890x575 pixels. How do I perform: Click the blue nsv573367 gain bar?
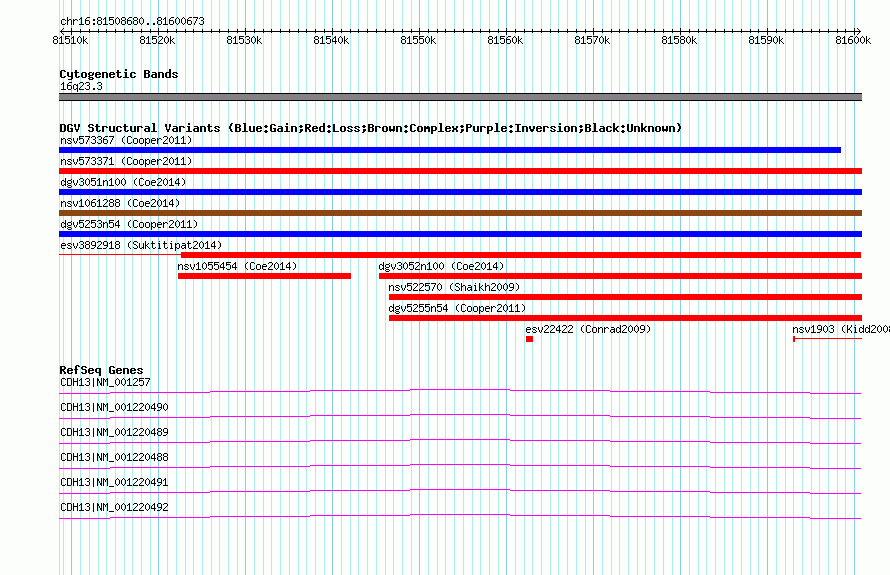coord(450,150)
